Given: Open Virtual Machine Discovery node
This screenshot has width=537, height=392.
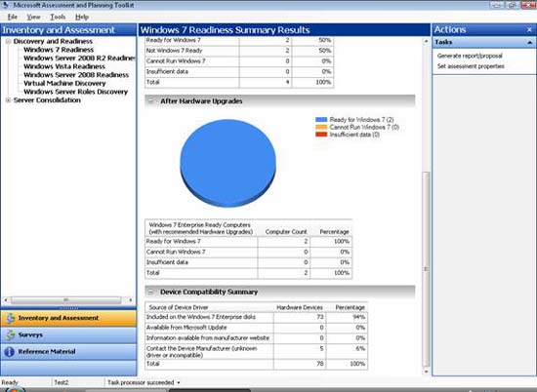Looking at the screenshot, I should pos(64,83).
